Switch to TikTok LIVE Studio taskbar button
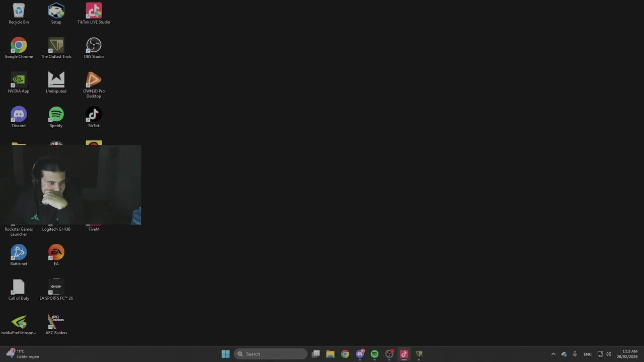Image resolution: width=644 pixels, height=362 pixels. (404, 354)
